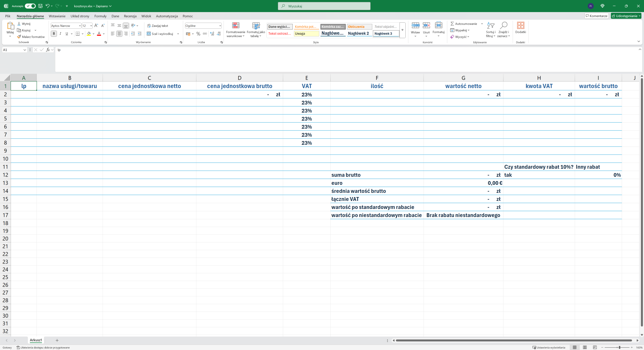Open the number format dropdown (Ogólne)
The height and width of the screenshot is (350, 644).
(220, 26)
